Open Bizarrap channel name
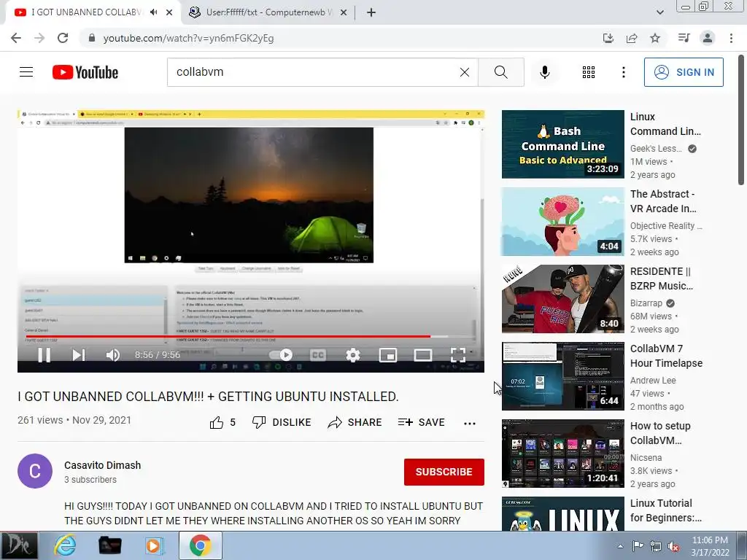This screenshot has width=747, height=560. point(646,303)
